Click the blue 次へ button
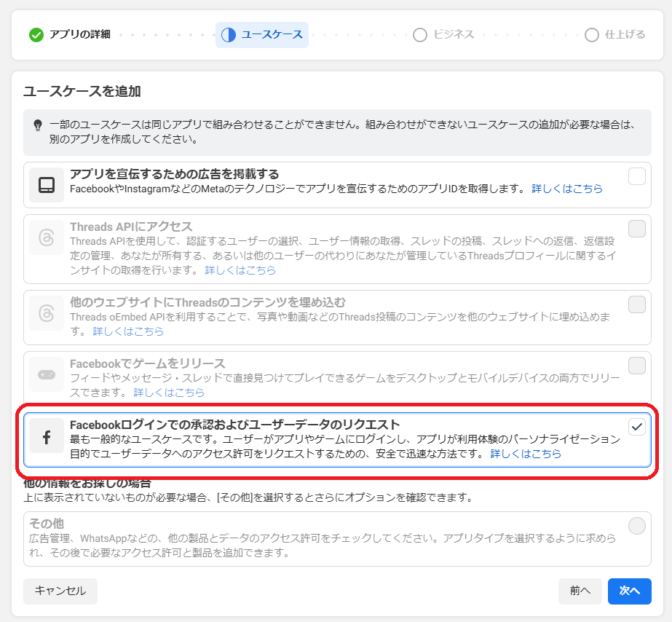This screenshot has height=622, width=672. tap(630, 591)
